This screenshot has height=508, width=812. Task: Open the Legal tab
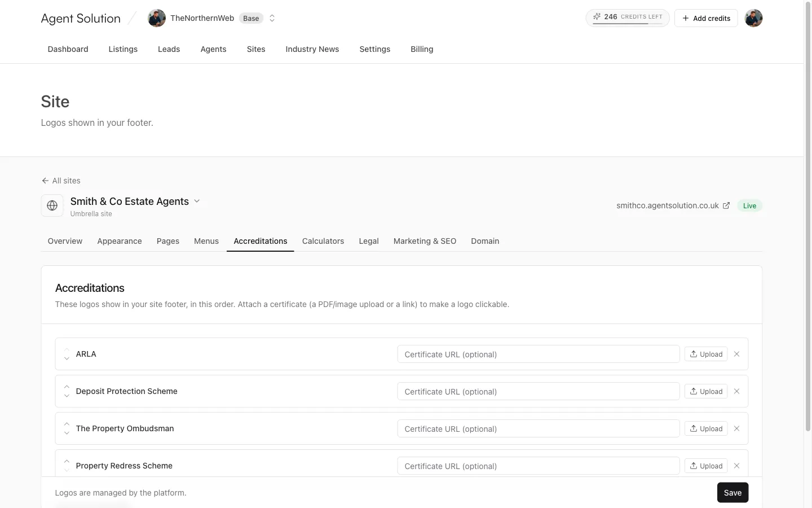pyautogui.click(x=369, y=241)
